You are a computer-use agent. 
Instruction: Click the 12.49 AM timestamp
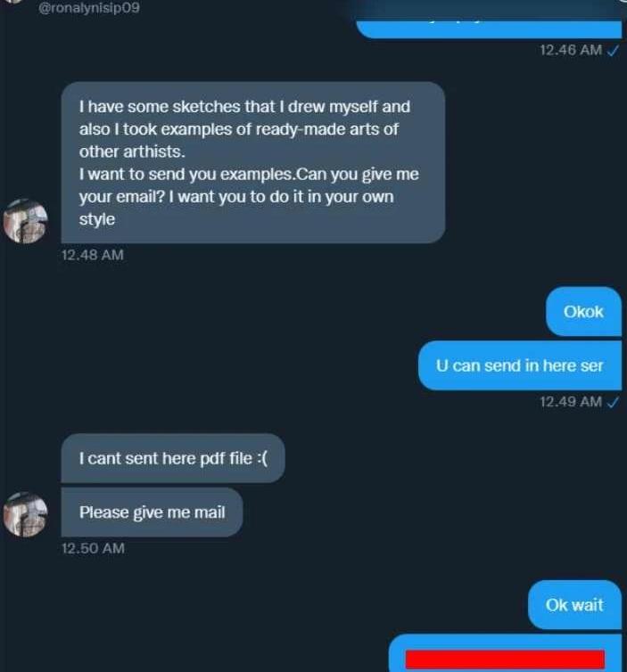point(570,402)
